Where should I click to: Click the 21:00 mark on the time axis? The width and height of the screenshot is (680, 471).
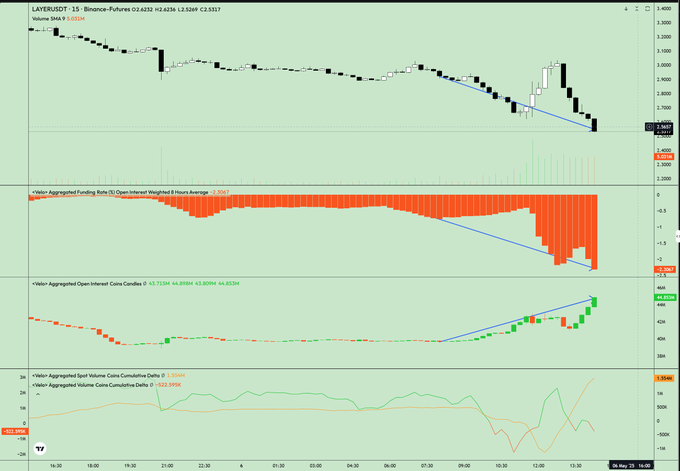166,465
